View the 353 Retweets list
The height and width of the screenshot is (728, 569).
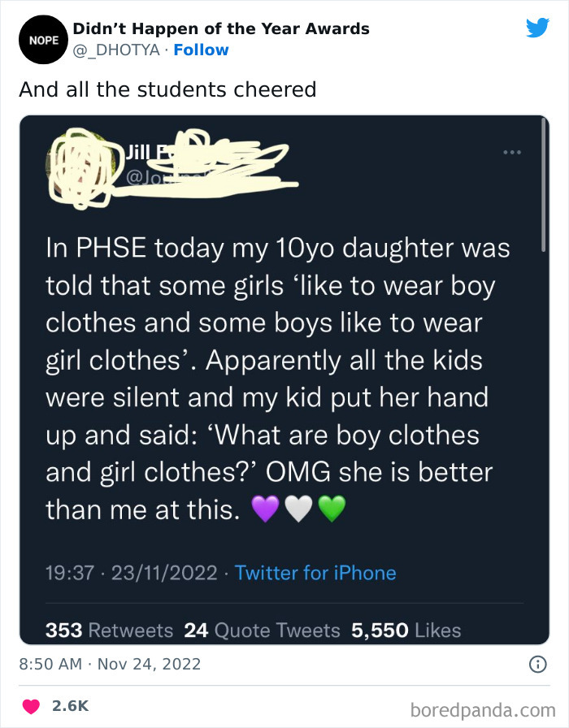click(x=109, y=630)
